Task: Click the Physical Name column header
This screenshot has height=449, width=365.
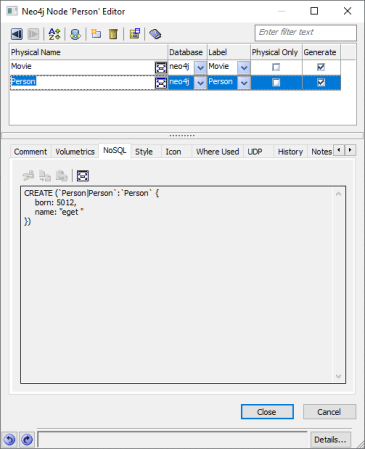Action: (88, 52)
